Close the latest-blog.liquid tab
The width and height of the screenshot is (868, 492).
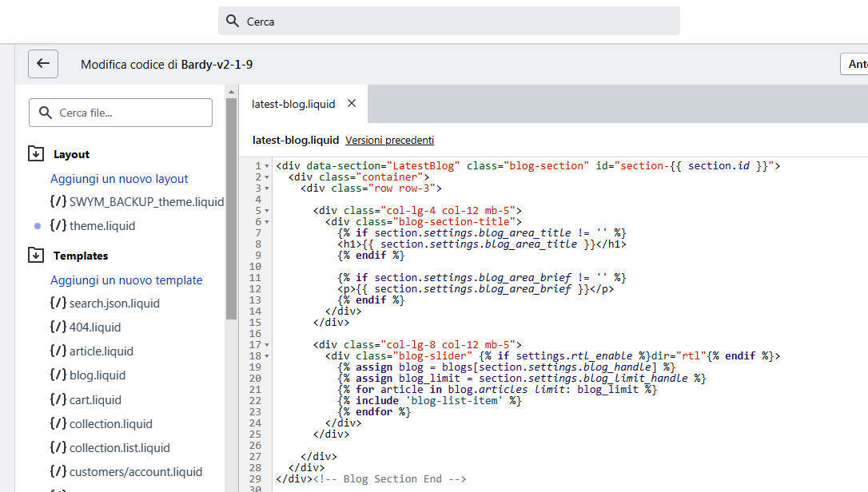(x=352, y=104)
